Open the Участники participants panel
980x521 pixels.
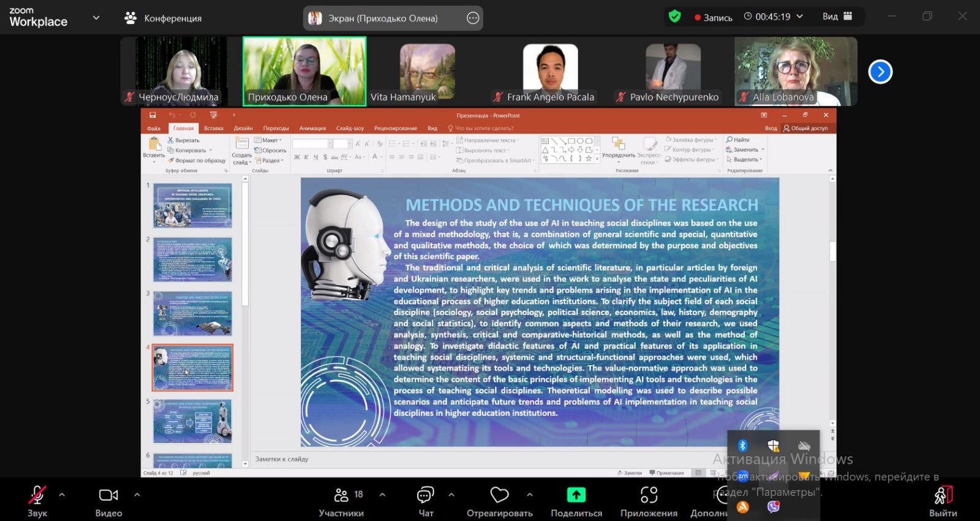click(x=341, y=500)
